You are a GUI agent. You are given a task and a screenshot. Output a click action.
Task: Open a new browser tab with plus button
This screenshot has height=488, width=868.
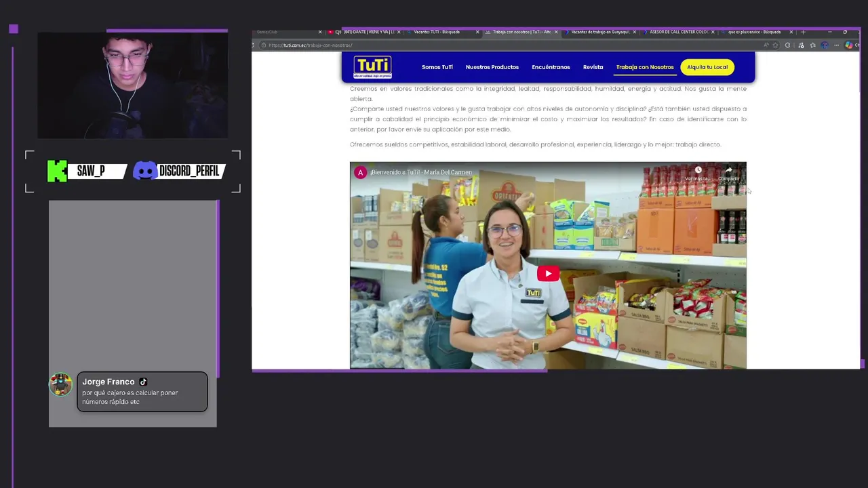coord(804,32)
